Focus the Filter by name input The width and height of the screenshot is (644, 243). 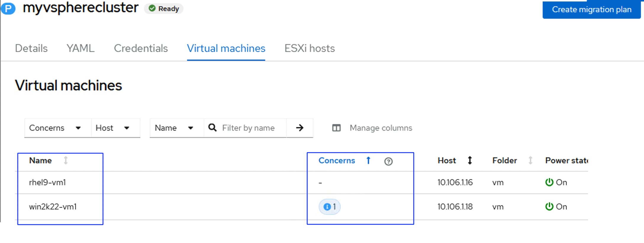point(252,128)
